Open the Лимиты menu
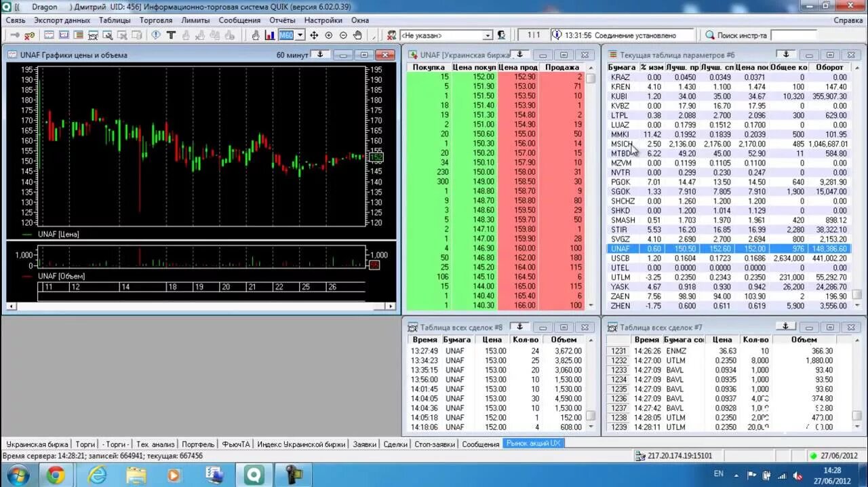The width and height of the screenshot is (868, 487). (195, 20)
